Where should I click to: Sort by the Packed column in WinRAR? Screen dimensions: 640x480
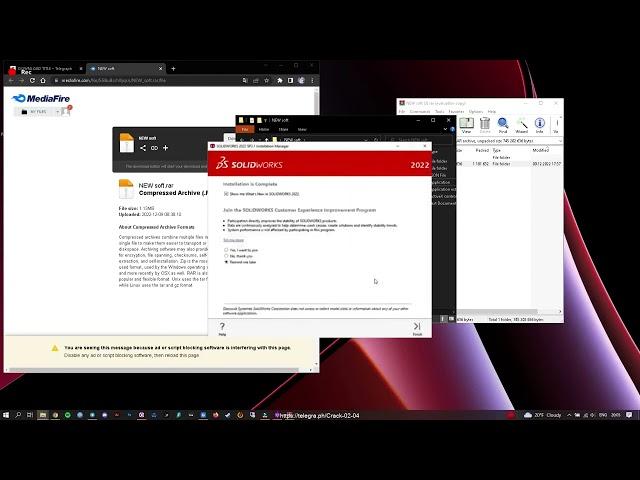pos(482,150)
